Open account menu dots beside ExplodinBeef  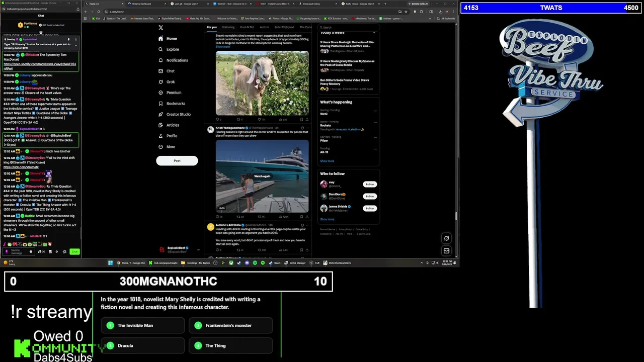(199, 249)
